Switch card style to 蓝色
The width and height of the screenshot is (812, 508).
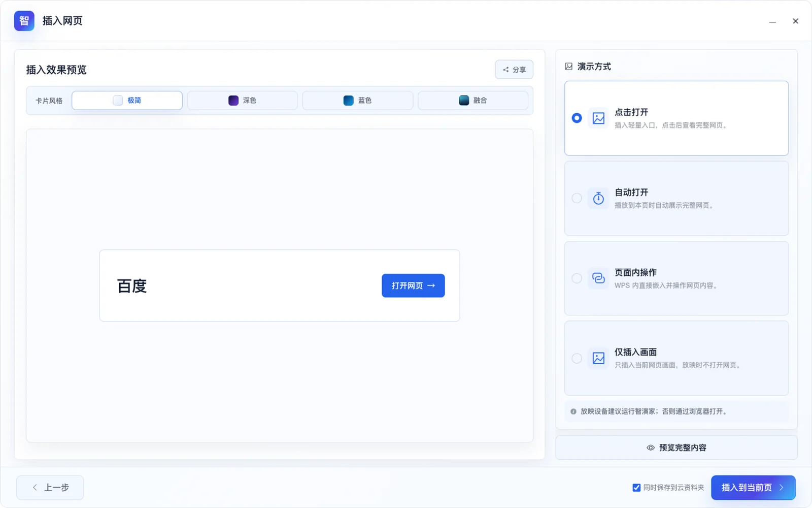coord(358,101)
